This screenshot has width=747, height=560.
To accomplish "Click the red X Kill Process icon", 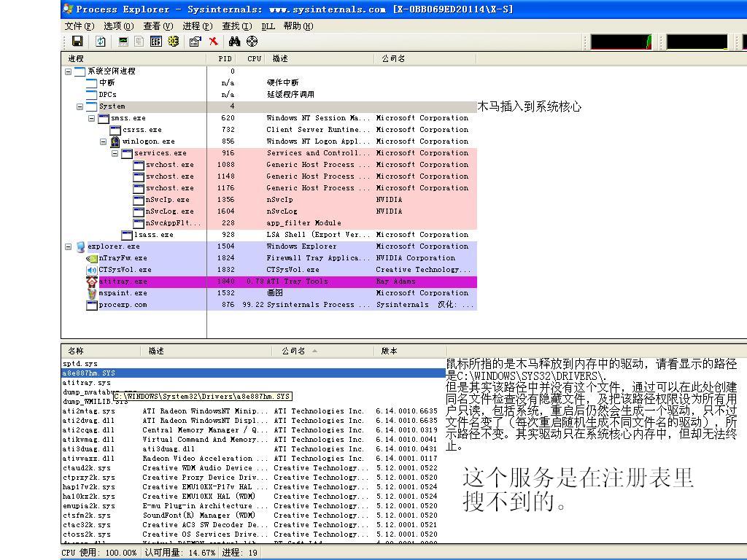I will click(214, 42).
